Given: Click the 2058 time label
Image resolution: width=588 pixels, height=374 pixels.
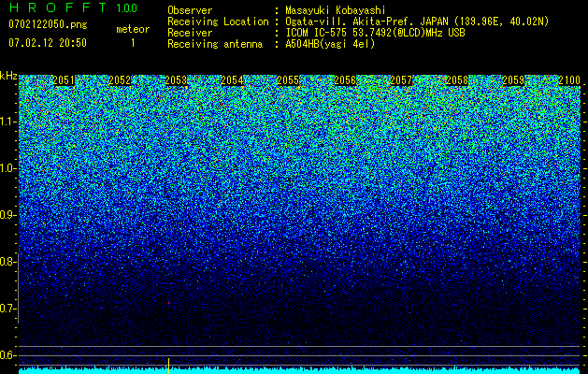Looking at the screenshot, I should (457, 80).
